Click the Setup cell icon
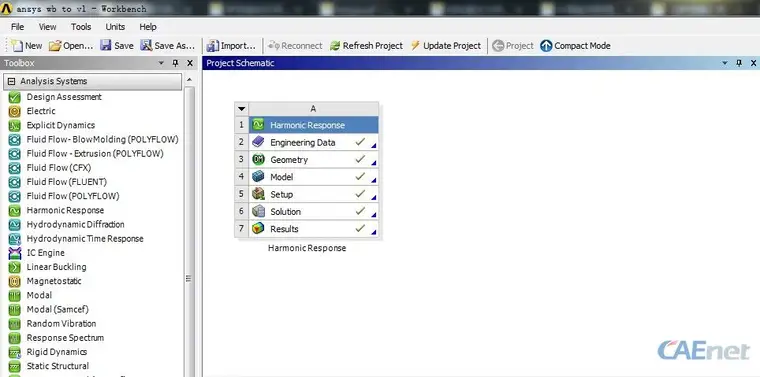 pos(258,194)
